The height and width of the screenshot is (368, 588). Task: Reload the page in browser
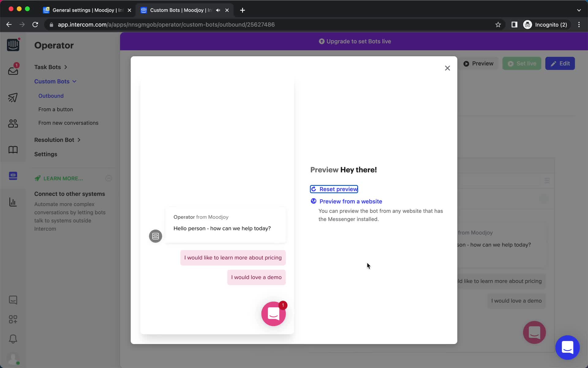pyautogui.click(x=35, y=25)
